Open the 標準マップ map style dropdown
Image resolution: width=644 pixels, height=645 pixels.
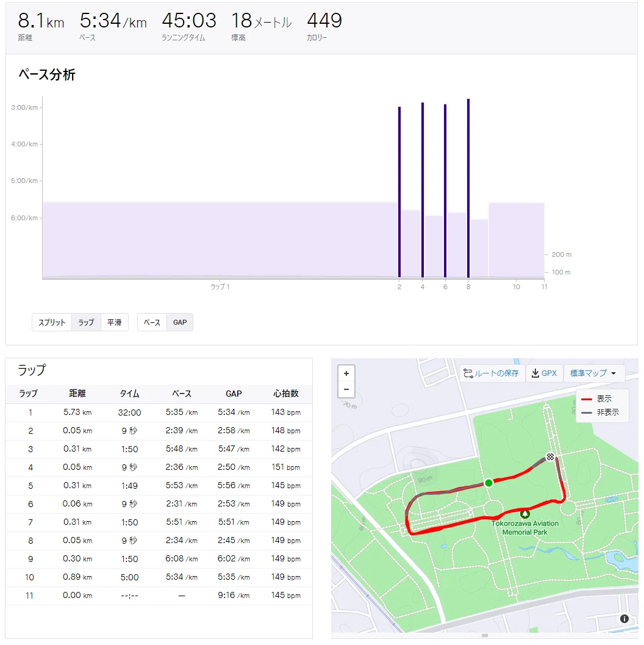click(593, 373)
